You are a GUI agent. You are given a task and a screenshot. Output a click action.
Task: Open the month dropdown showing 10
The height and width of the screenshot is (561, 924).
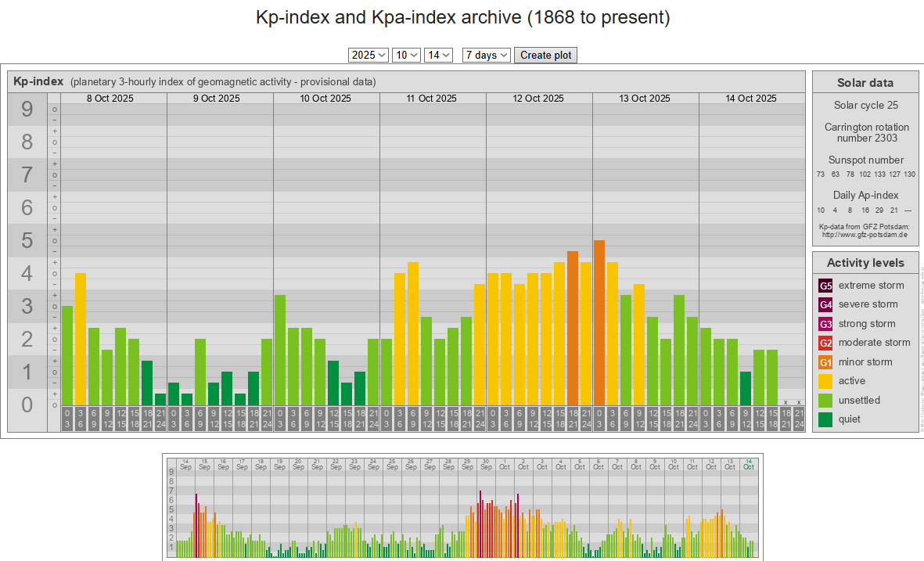click(x=406, y=55)
